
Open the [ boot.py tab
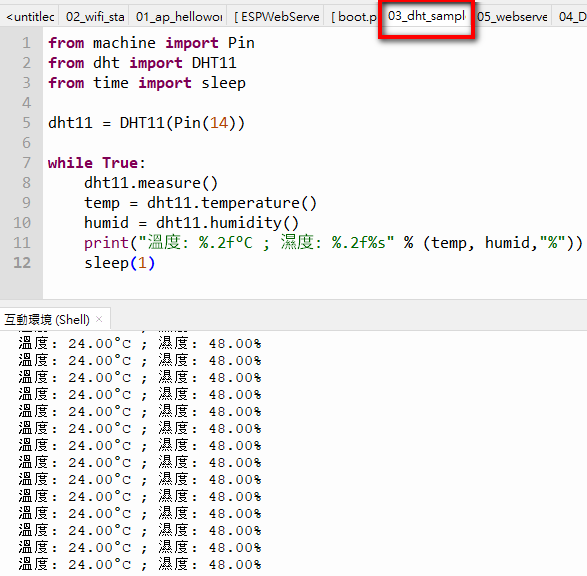[353, 16]
